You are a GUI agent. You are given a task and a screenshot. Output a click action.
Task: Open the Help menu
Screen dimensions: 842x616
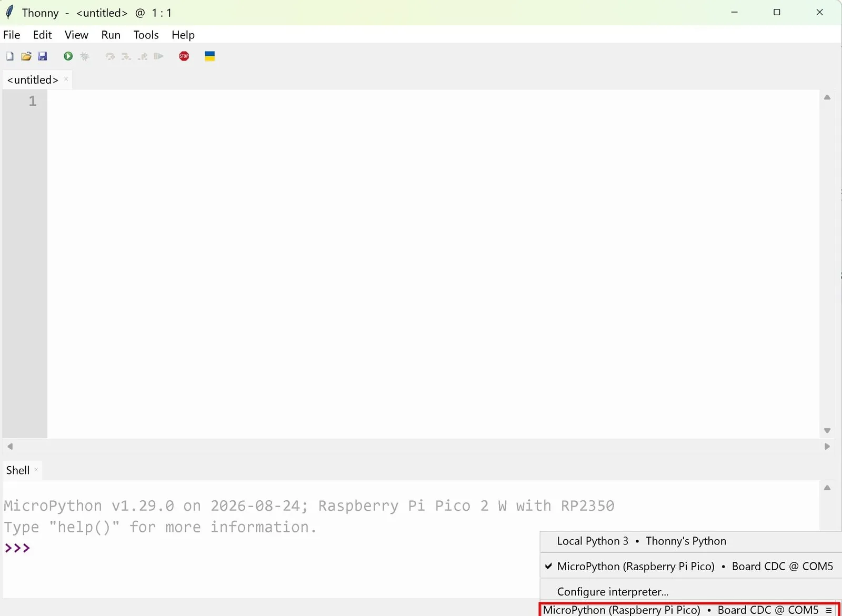click(183, 35)
